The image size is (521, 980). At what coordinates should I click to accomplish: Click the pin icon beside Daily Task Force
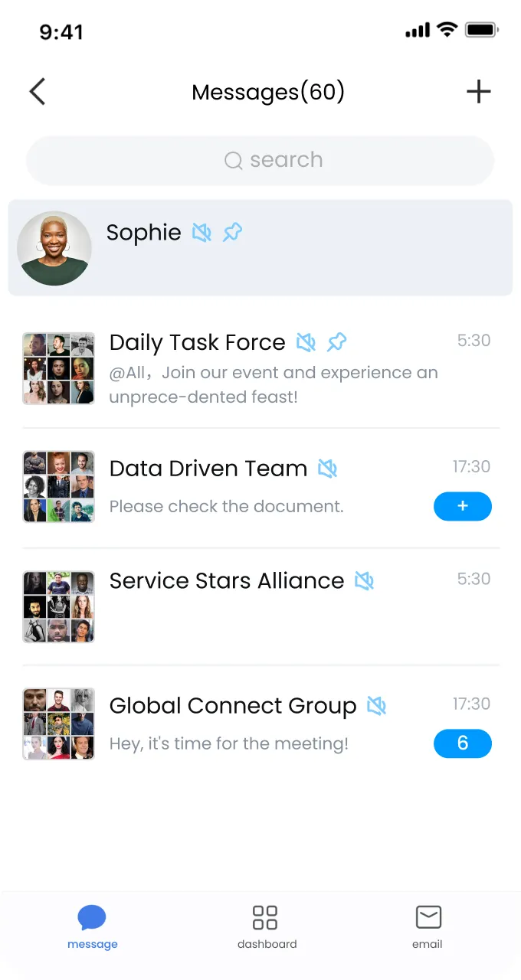[x=336, y=342]
